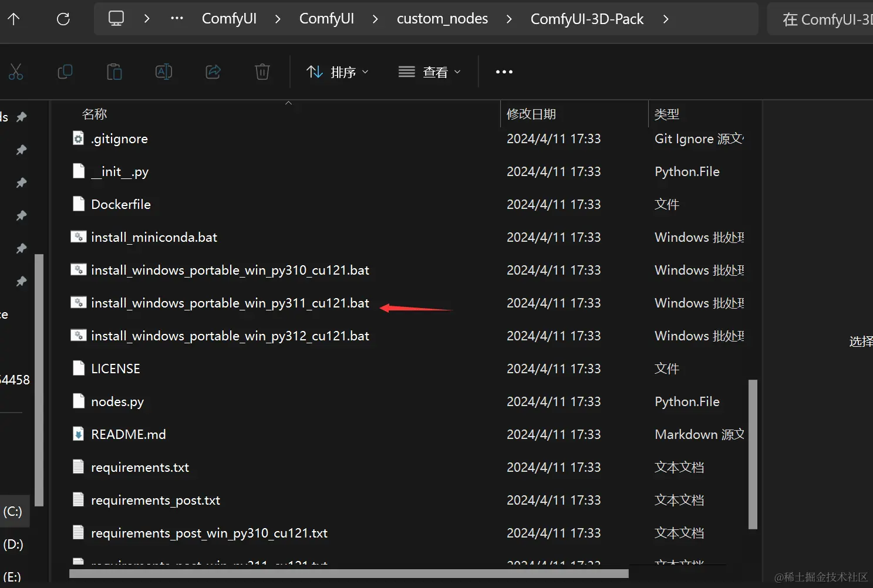This screenshot has width=873, height=588.
Task: Expand chevron after ComfyUI-3D-Pack breadcrumb
Action: [x=666, y=19]
